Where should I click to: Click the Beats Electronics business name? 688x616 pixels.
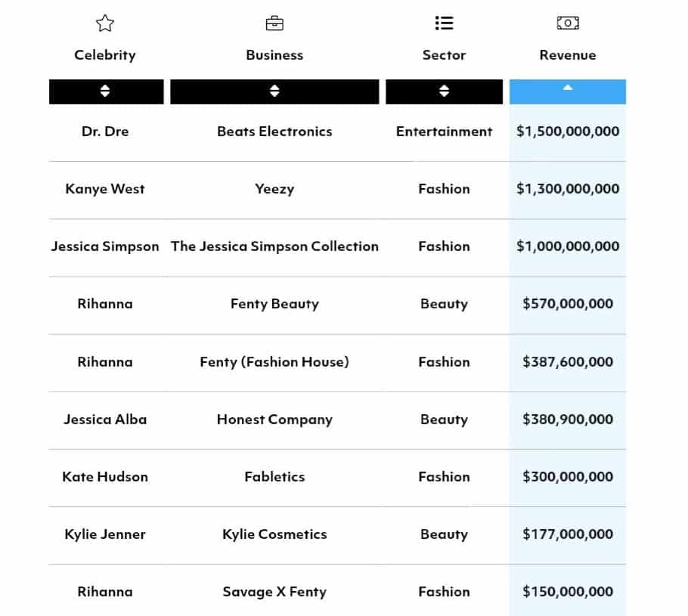(x=274, y=132)
